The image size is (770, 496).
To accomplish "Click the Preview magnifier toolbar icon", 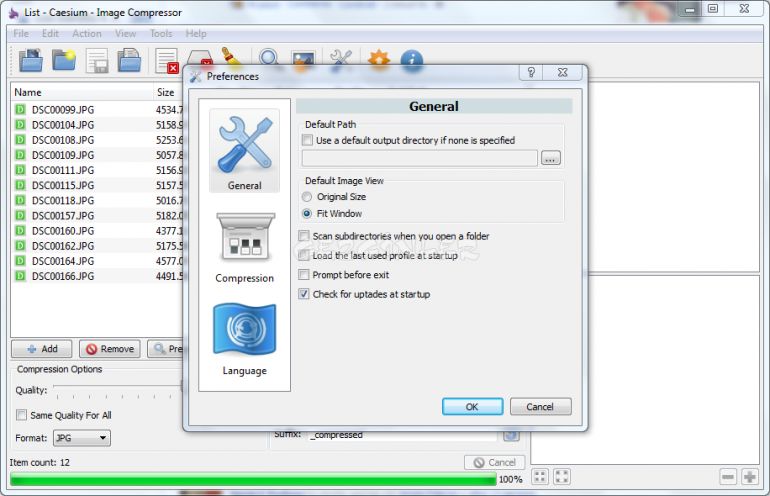I will (x=269, y=57).
